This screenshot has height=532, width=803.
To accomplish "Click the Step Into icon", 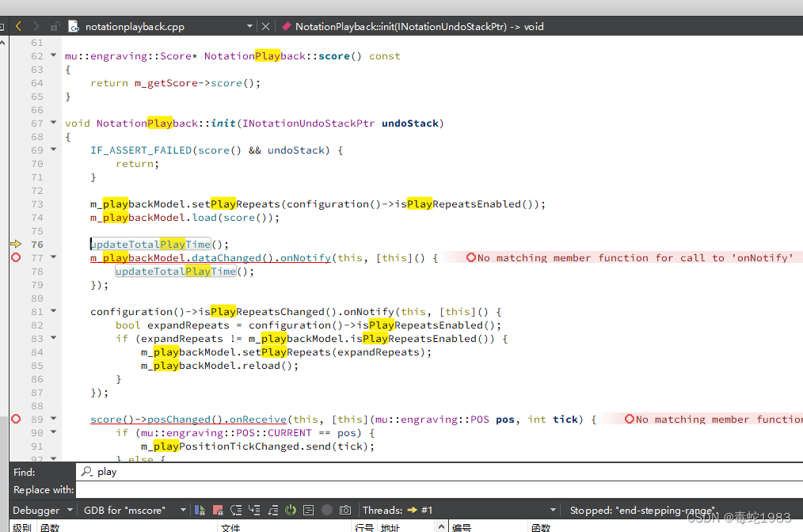I will pos(254,510).
